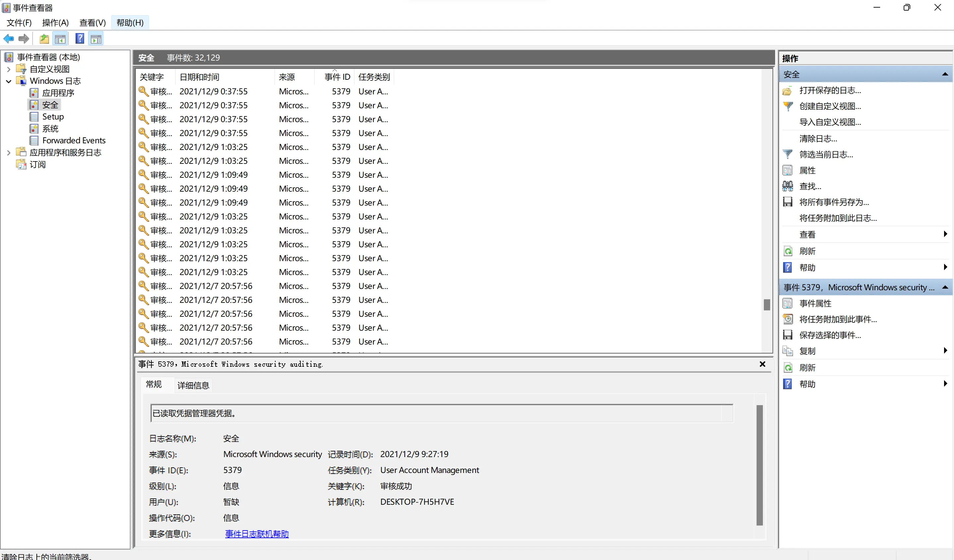Click the Show/Hide console tree icon
Image resolution: width=954 pixels, height=560 pixels.
tap(61, 39)
